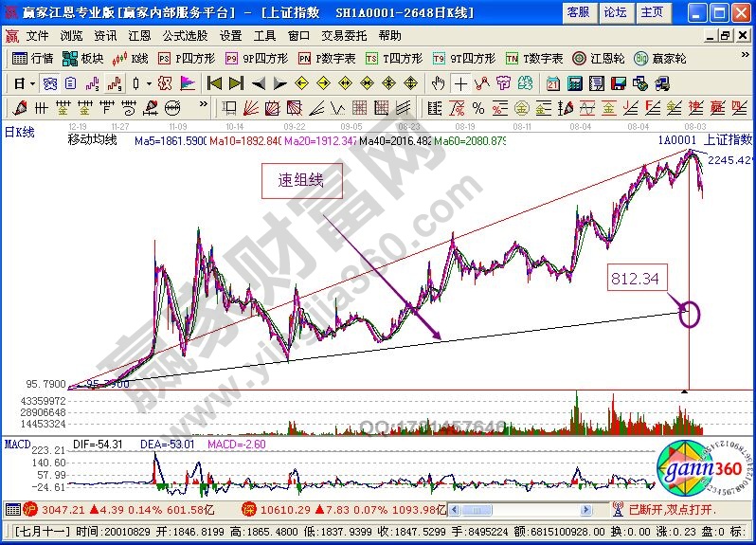This screenshot has width=756, height=545.
Task: Click the 客服 button in title bar
Action: coord(577,12)
